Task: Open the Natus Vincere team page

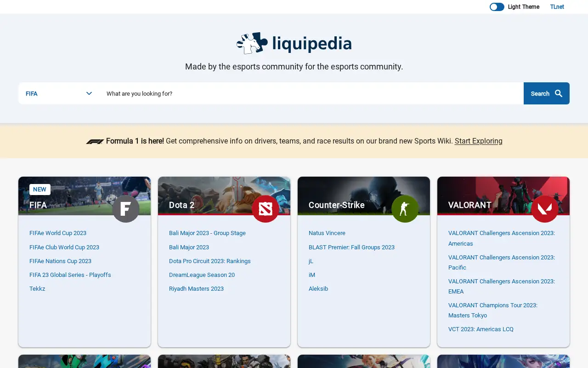Action: (327, 233)
